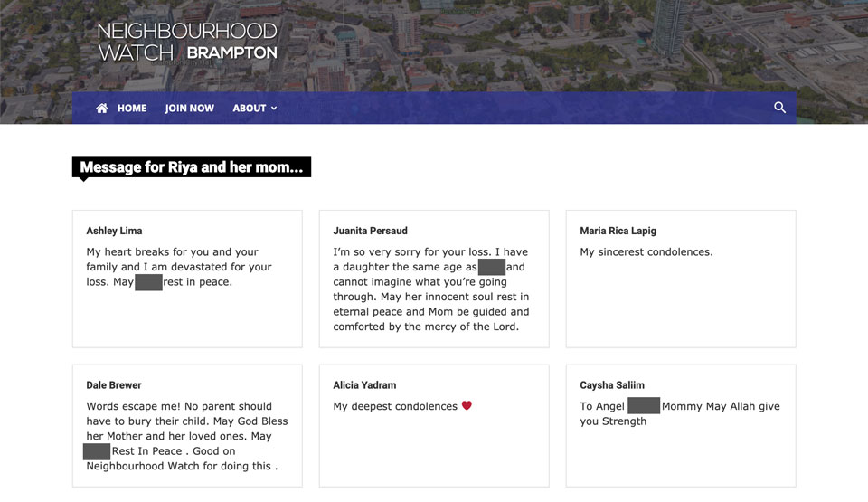Open the JOIN NOW page

coord(189,109)
